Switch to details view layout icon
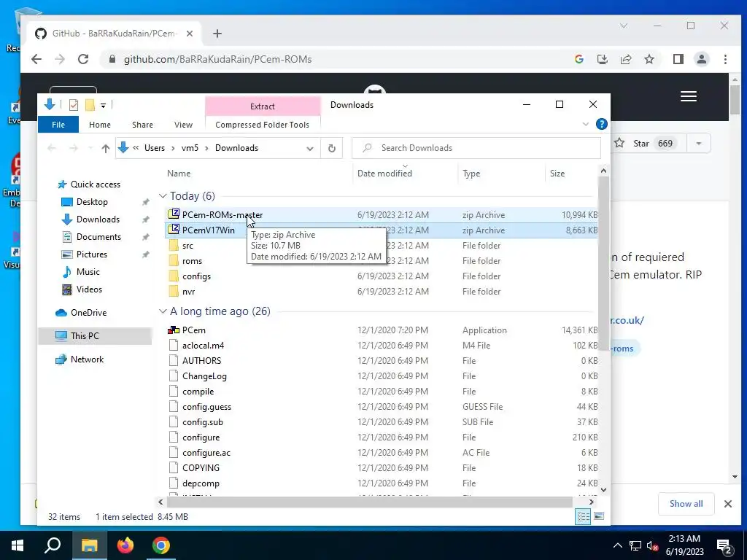Image resolution: width=747 pixels, height=560 pixels. click(583, 517)
